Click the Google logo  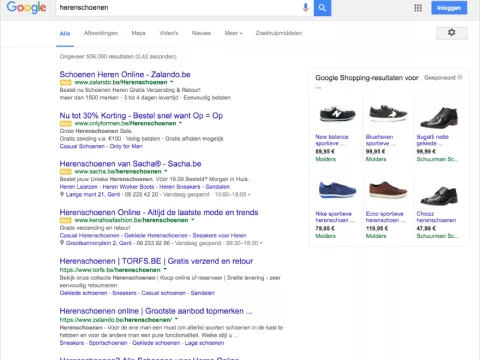26,7
